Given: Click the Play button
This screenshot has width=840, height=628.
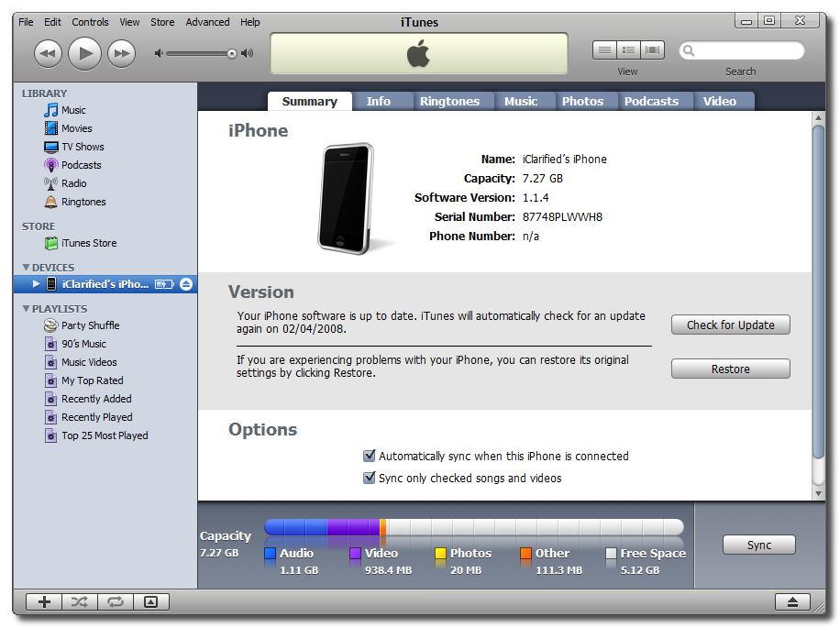Looking at the screenshot, I should [84, 53].
